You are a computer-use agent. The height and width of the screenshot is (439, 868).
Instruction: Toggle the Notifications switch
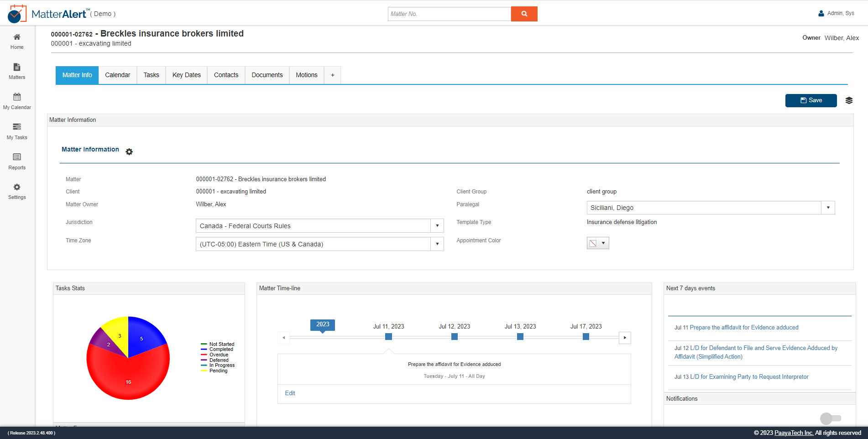pos(831,418)
